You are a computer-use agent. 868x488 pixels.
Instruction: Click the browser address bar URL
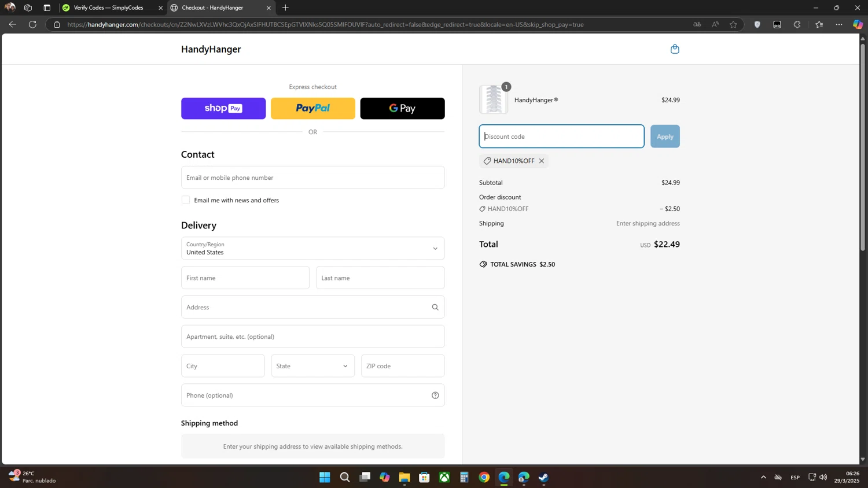(x=325, y=24)
